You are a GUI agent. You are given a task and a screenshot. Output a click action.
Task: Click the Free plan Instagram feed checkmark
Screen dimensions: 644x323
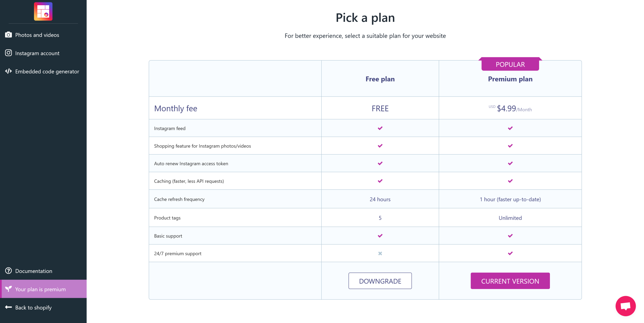coord(380,128)
